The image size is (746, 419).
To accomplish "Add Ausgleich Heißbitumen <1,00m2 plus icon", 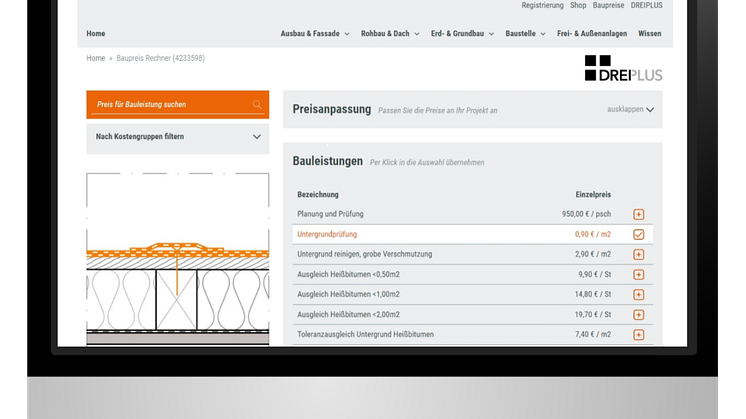I will [x=638, y=294].
